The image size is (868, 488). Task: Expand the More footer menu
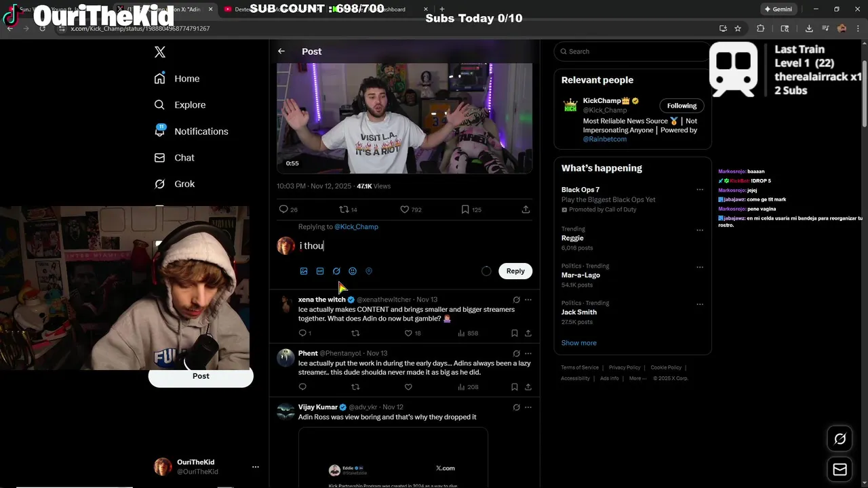(x=636, y=378)
